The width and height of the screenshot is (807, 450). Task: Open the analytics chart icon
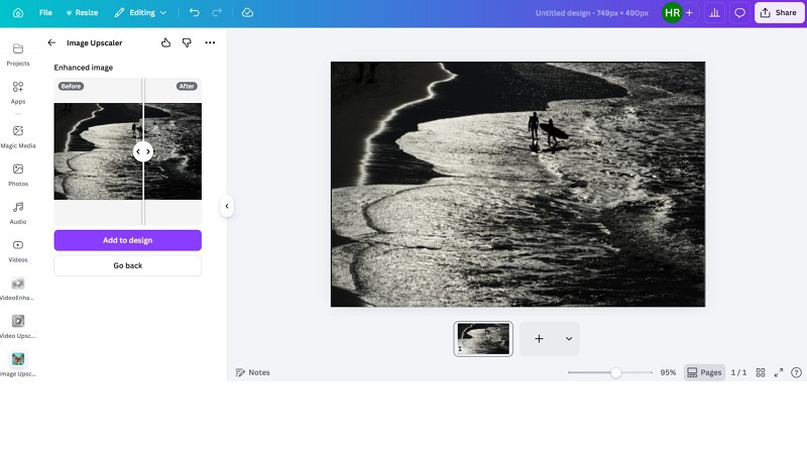pyautogui.click(x=714, y=13)
